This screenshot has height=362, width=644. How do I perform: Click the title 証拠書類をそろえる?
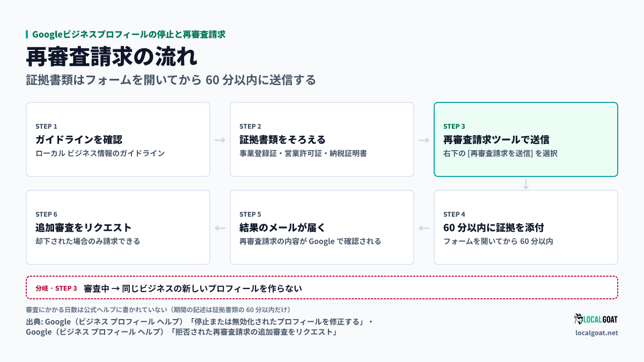283,140
